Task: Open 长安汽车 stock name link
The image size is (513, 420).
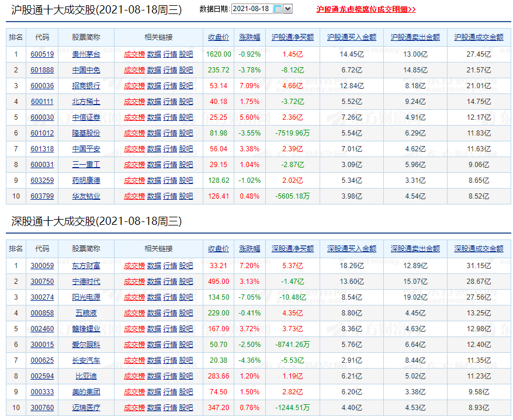Action: (86, 360)
